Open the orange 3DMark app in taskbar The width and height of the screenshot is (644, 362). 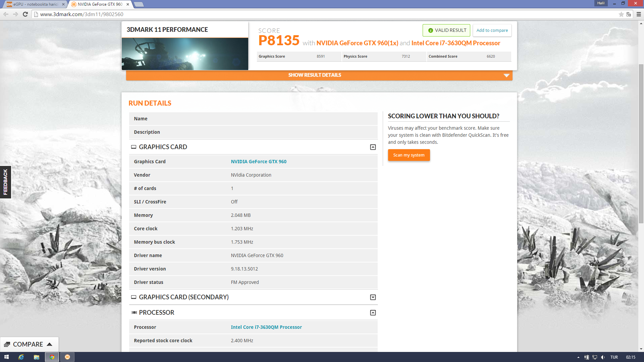pos(67,357)
